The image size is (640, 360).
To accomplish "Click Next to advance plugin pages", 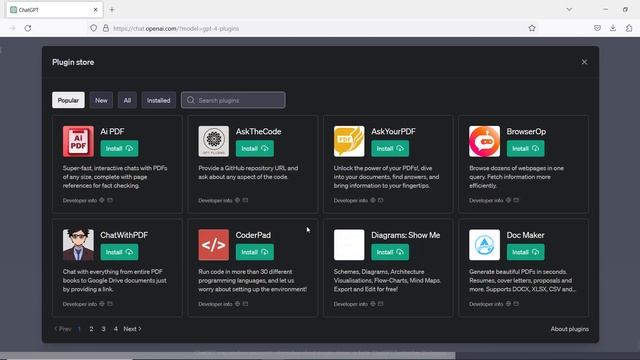I will point(132,329).
